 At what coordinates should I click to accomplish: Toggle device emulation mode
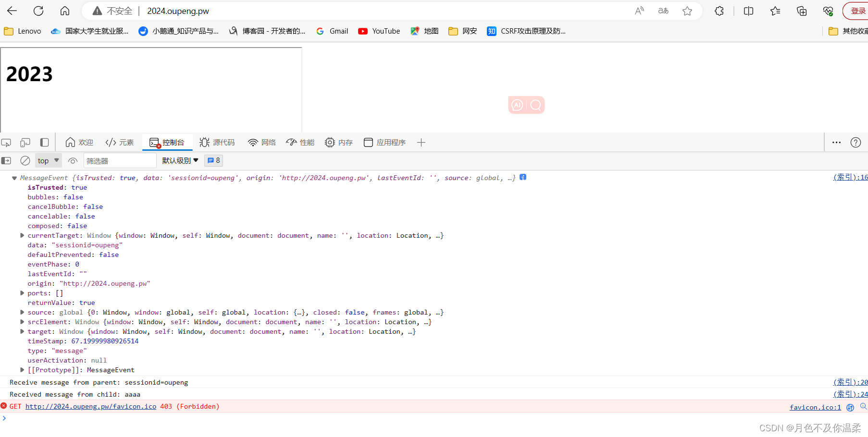25,142
